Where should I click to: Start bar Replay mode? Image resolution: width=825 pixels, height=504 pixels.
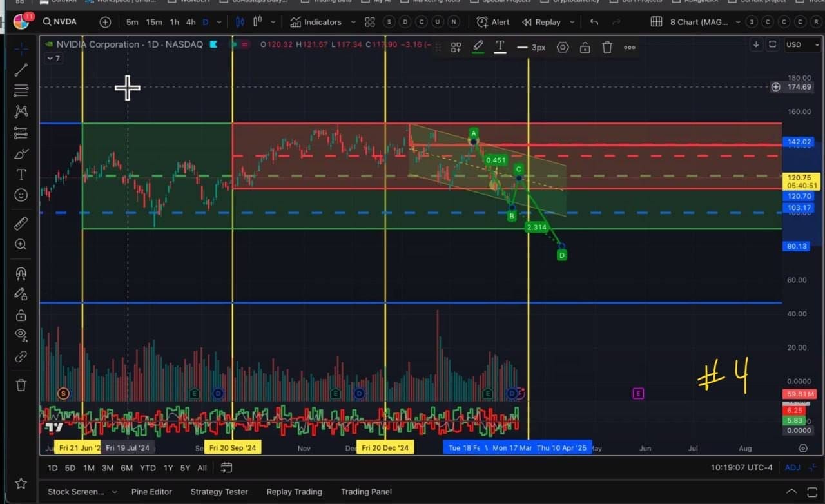tap(541, 22)
